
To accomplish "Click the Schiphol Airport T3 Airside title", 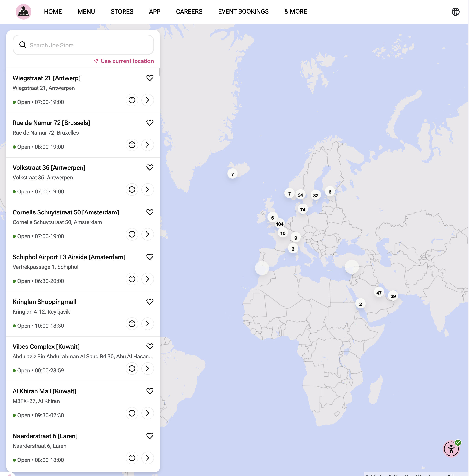I will point(69,257).
